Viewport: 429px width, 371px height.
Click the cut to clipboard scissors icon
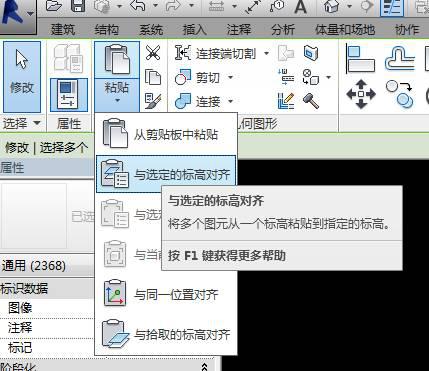[x=153, y=53]
